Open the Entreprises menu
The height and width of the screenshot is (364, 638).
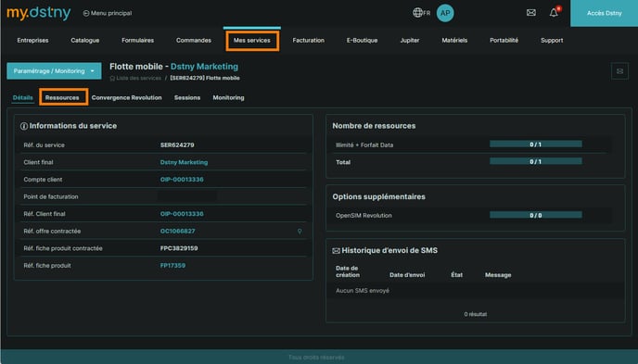[x=32, y=40]
